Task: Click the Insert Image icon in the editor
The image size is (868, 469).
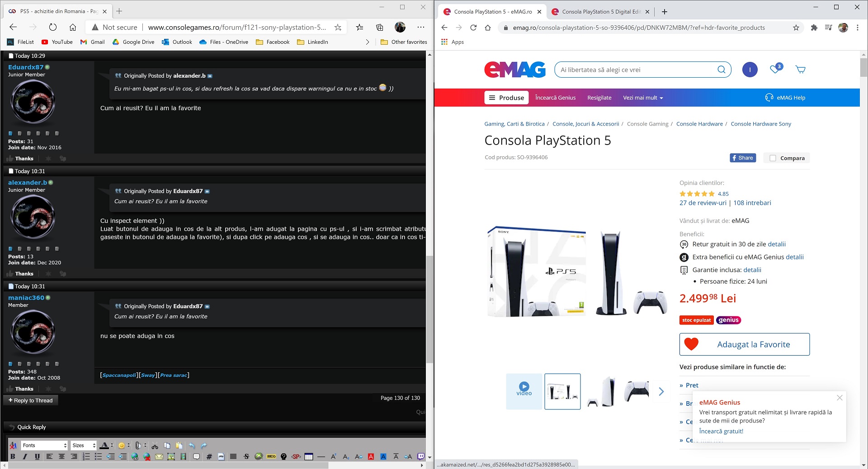Action: click(x=171, y=457)
